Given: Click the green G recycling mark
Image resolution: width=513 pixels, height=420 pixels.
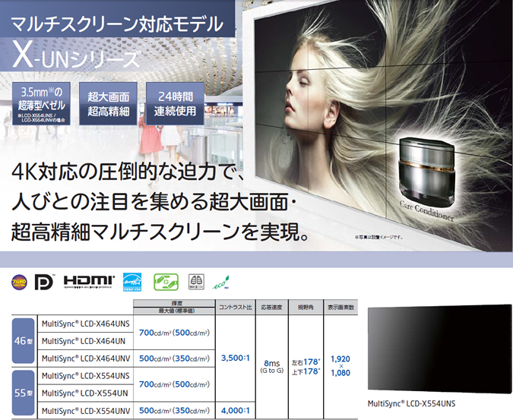Looking at the screenshot, I should click(166, 282).
